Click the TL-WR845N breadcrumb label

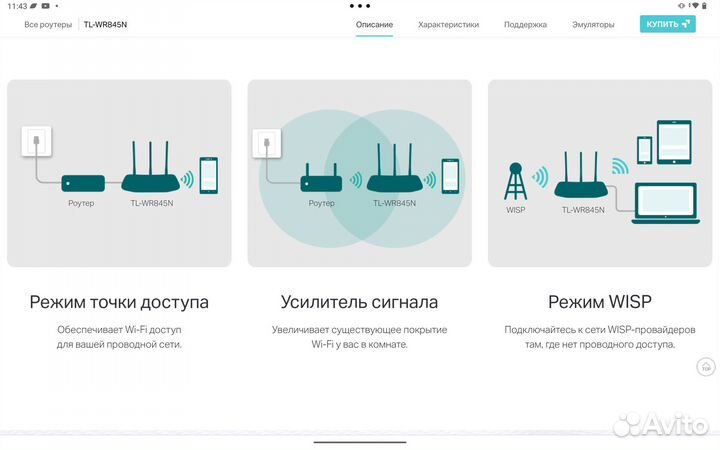coord(105,25)
